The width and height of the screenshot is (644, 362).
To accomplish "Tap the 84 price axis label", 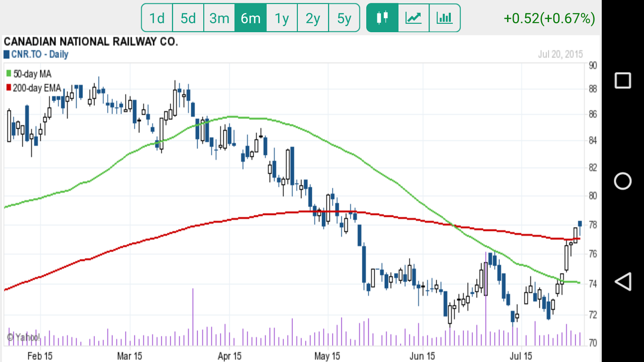I will click(593, 140).
